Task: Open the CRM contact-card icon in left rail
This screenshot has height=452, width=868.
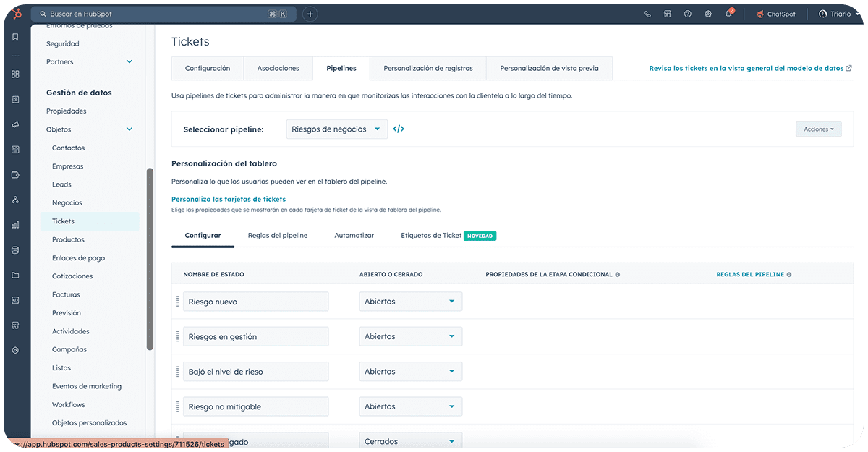Action: click(16, 99)
